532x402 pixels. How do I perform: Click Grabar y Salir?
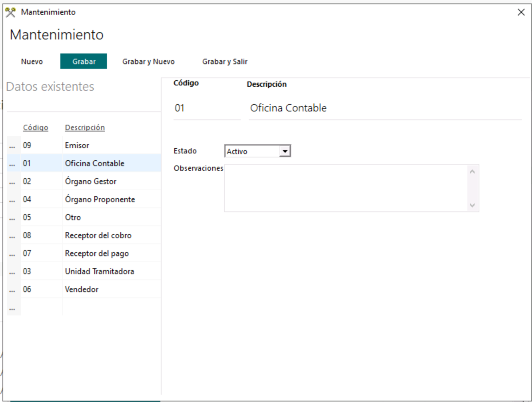pos(225,62)
